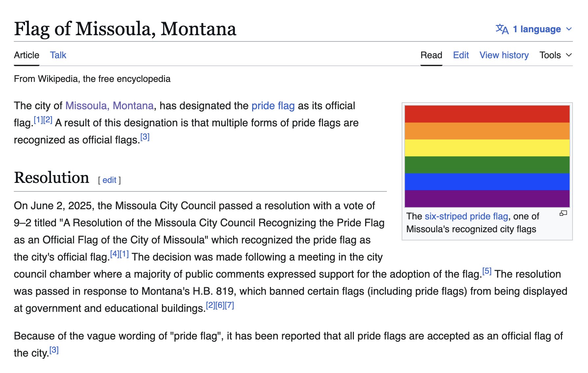Click citation 7 after educational buildings

click(x=229, y=305)
